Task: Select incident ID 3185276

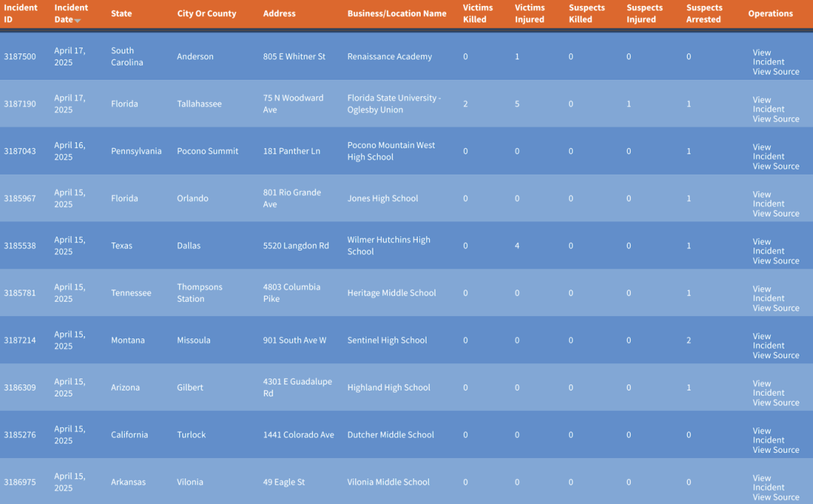Action: click(20, 435)
